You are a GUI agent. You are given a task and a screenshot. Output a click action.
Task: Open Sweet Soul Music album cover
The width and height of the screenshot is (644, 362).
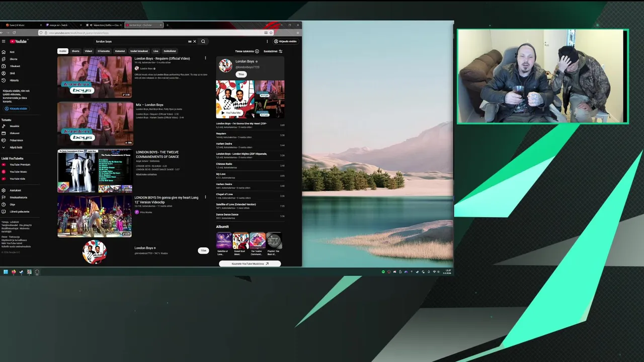click(x=240, y=241)
